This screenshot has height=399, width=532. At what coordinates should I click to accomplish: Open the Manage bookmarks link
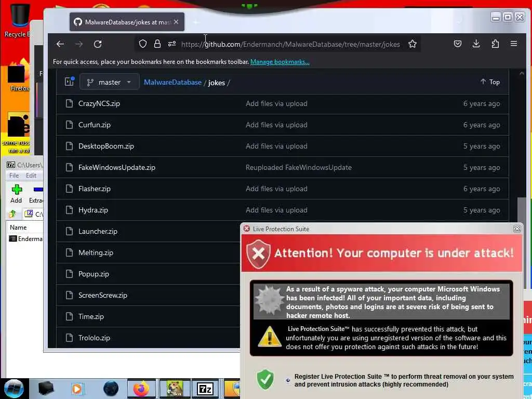tap(280, 62)
